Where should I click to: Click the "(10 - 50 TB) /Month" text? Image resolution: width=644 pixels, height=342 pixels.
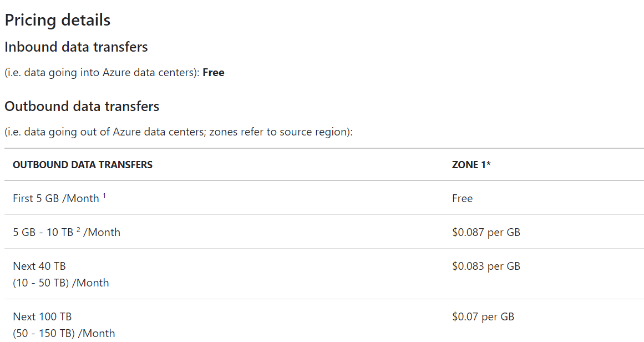click(x=61, y=283)
